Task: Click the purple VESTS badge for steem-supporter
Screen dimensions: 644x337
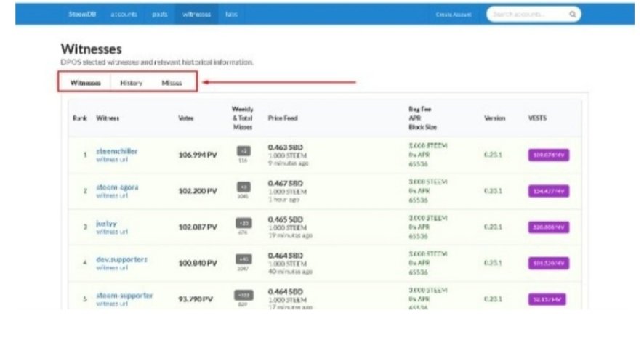Action: point(547,299)
